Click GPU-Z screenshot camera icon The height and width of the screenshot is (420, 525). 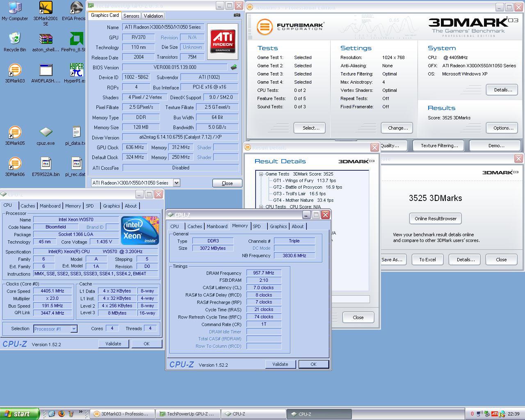(x=237, y=15)
